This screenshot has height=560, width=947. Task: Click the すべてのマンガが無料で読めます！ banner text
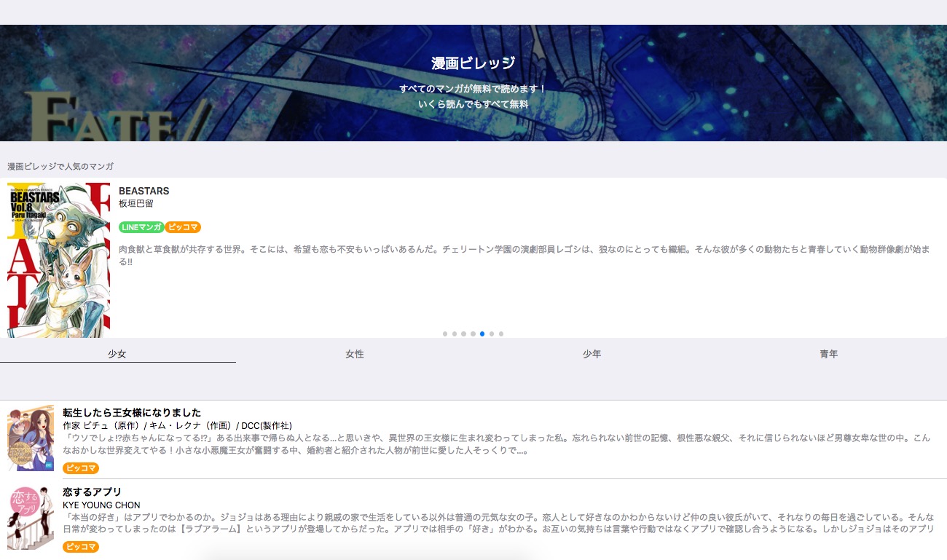click(473, 89)
